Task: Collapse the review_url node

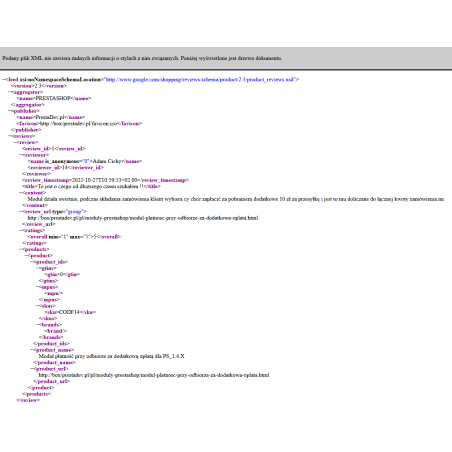Action: (21, 212)
